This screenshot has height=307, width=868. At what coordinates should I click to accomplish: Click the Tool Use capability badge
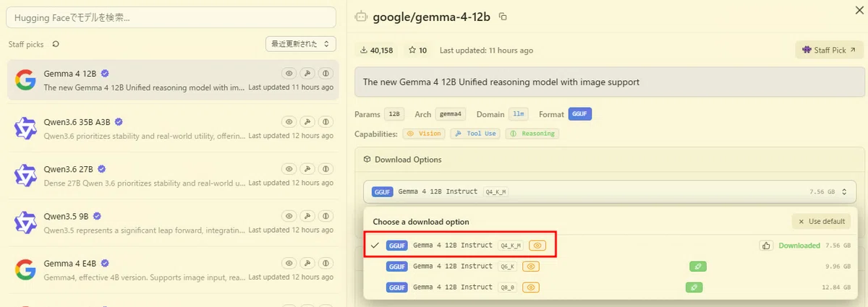475,134
